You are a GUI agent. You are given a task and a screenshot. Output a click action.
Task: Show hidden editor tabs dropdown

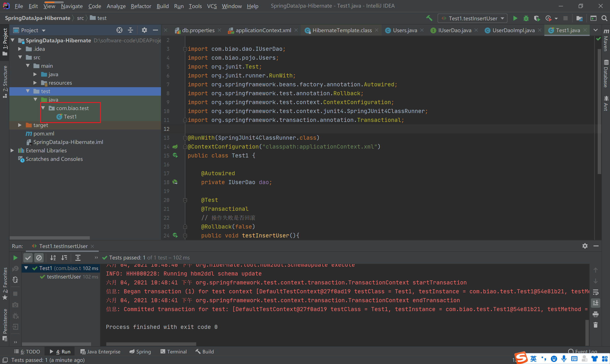click(x=595, y=30)
